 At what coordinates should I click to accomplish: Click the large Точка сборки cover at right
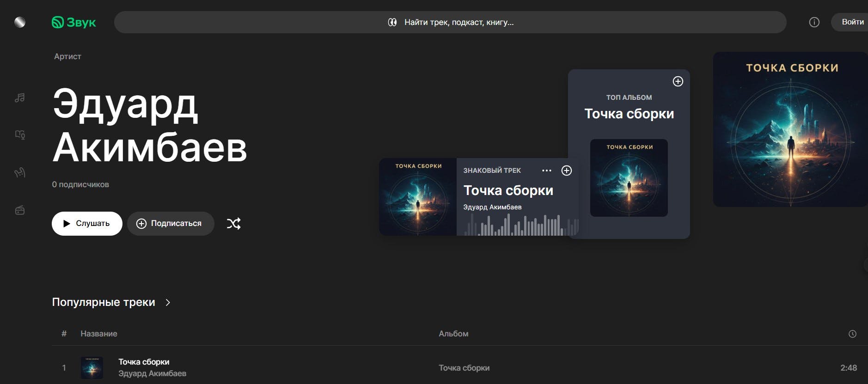790,129
